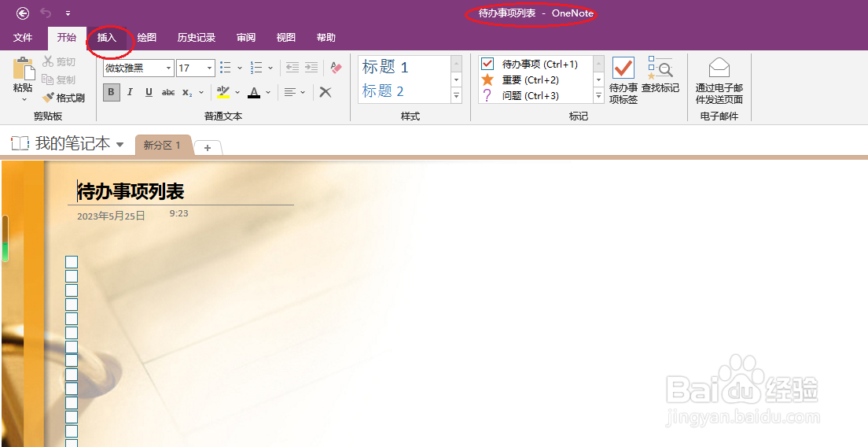Viewport: 868px width, 447px height.
Task: Click the page time 9:23
Action: click(x=178, y=213)
